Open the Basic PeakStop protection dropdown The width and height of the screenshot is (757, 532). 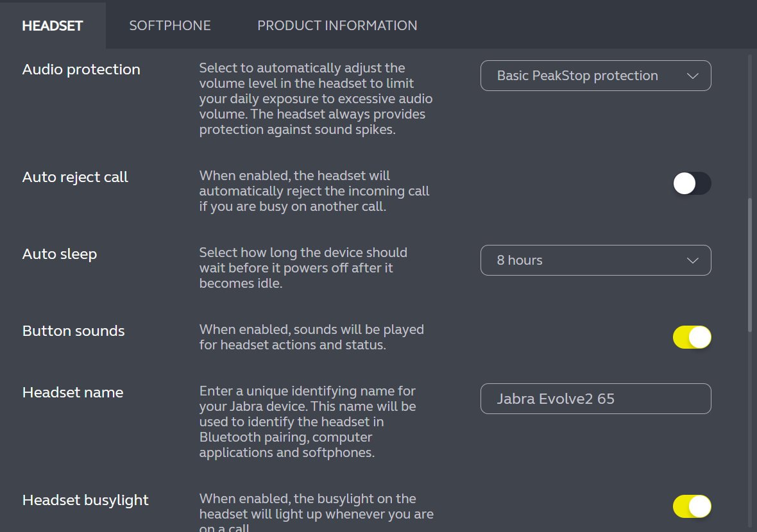click(x=595, y=76)
